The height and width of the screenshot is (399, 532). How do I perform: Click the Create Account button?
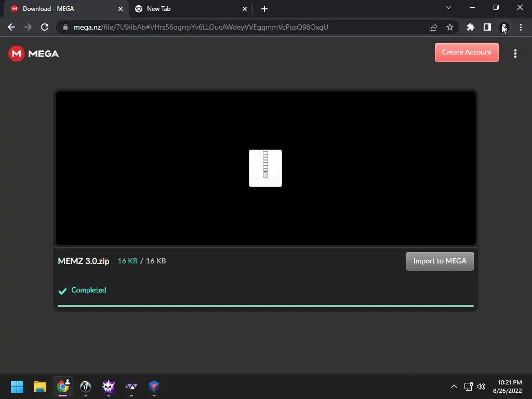point(467,52)
